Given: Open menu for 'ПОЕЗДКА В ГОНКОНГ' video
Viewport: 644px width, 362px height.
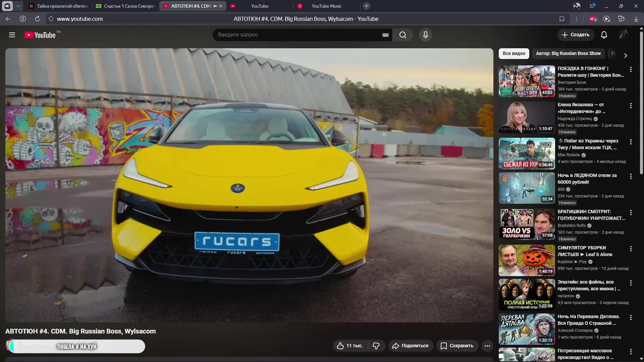Looking at the screenshot, I should [630, 70].
